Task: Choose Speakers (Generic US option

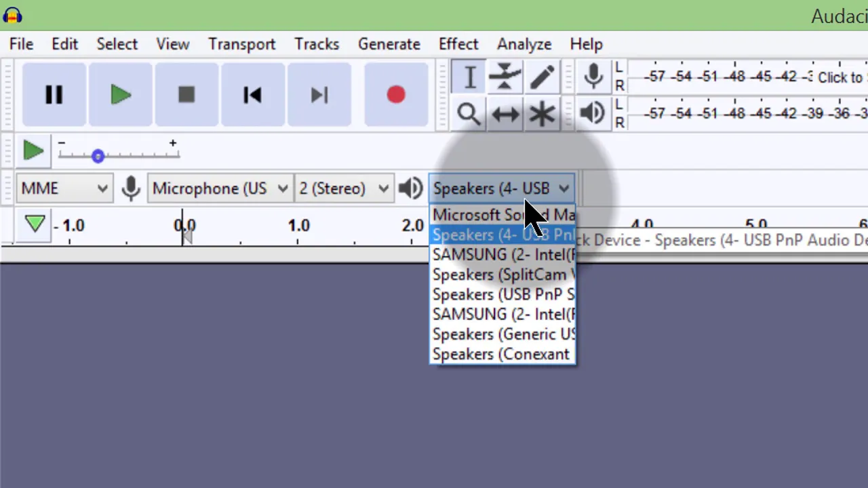Action: coord(503,334)
